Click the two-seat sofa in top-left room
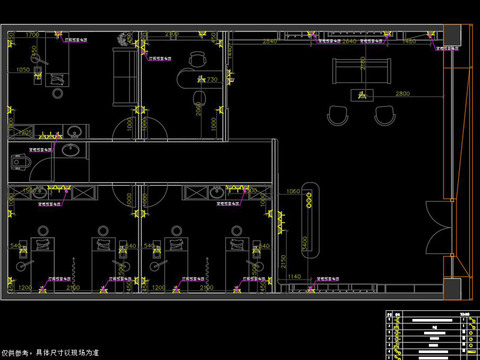The image size is (480, 360). [x=125, y=77]
